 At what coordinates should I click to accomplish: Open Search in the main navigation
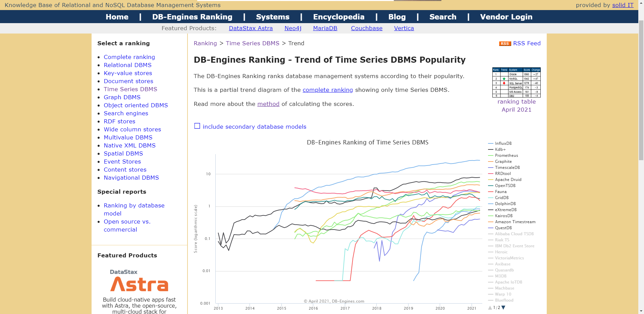443,17
